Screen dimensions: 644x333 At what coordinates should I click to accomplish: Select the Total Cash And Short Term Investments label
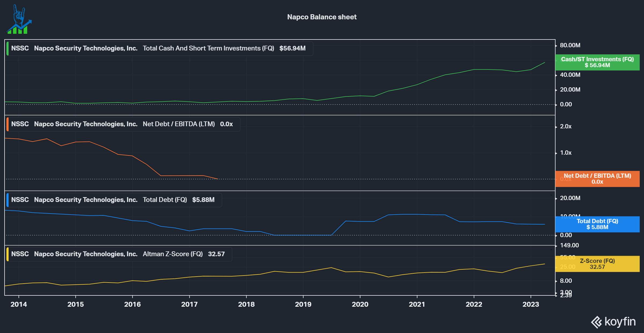[x=208, y=48]
